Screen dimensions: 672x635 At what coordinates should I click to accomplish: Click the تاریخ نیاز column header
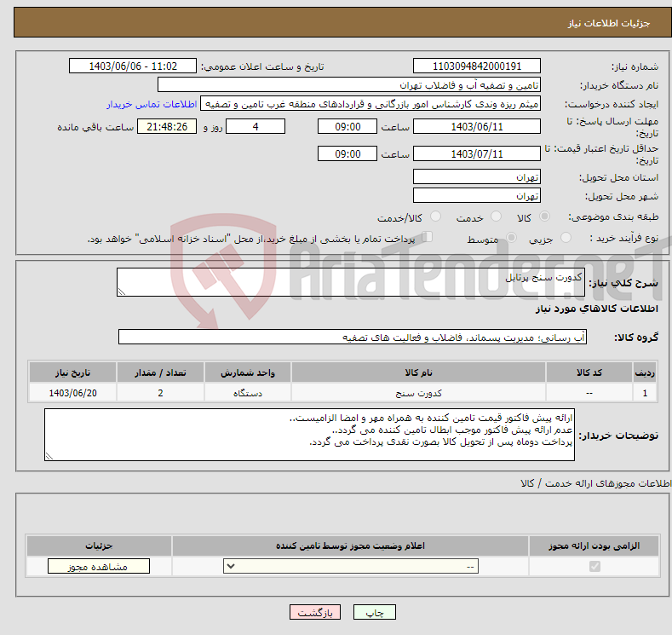coord(73,372)
